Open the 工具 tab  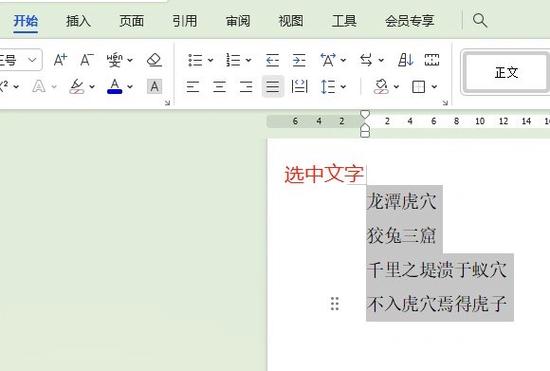pyautogui.click(x=344, y=21)
